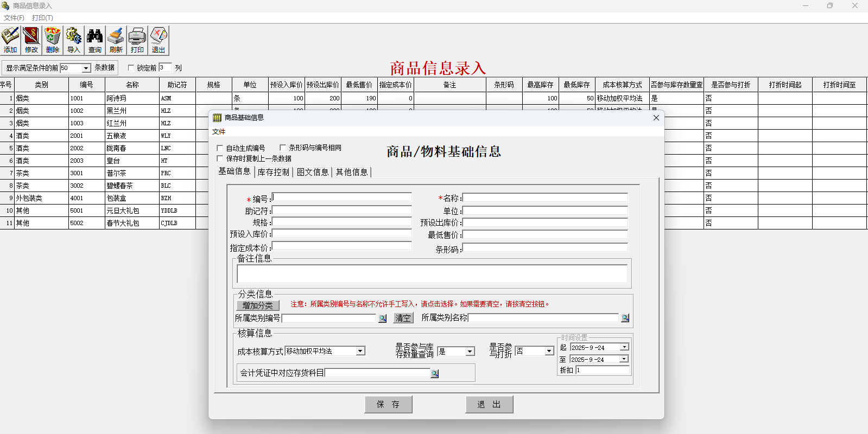
Task: Click the 修改 (Modify) toolbar icon
Action: [31, 40]
